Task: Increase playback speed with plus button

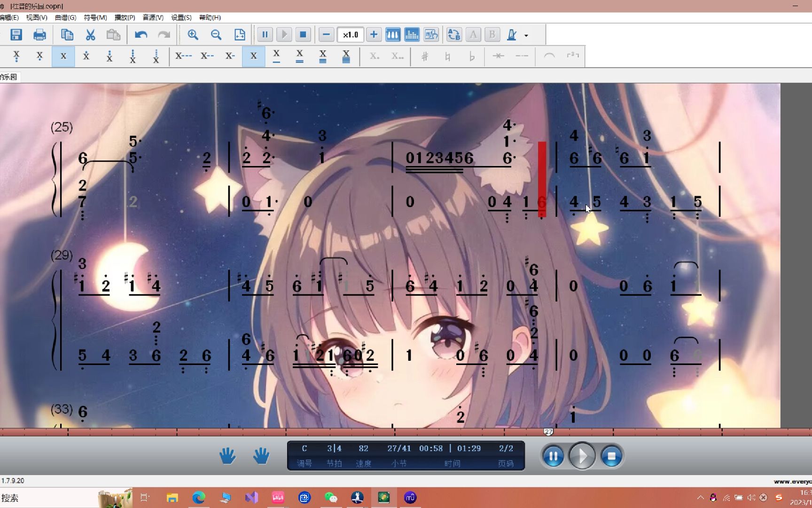Action: (374, 34)
